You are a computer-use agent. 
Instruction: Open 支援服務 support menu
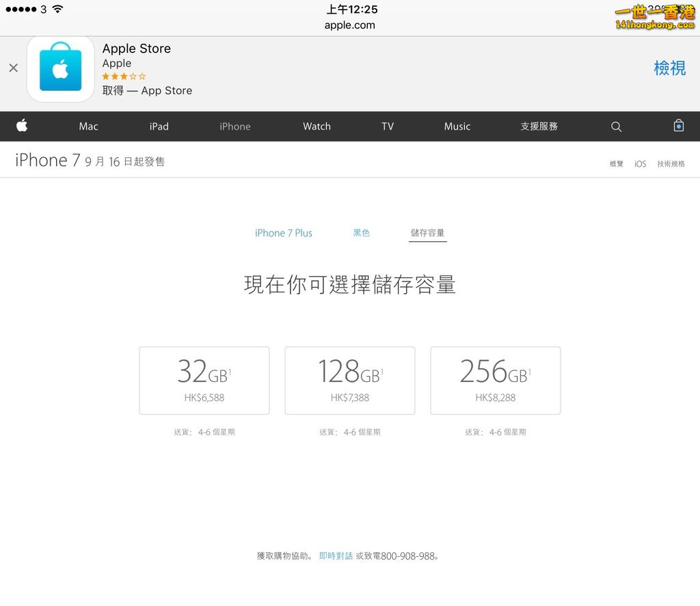(x=539, y=126)
